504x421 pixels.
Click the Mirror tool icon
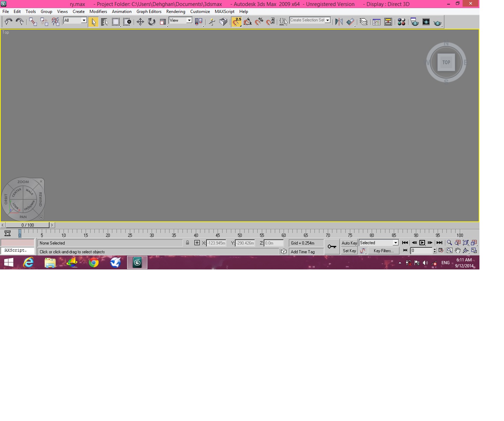tap(339, 22)
